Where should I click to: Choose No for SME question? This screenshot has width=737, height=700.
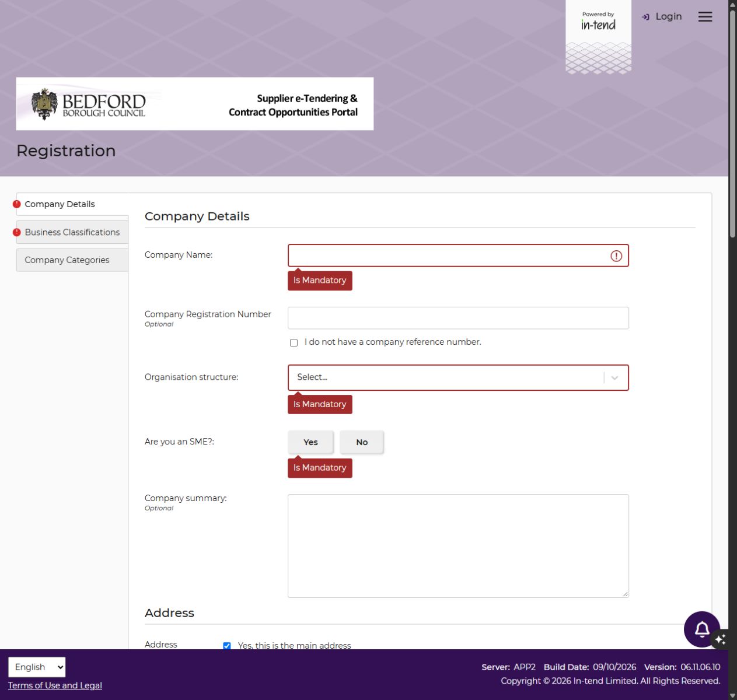(x=362, y=442)
